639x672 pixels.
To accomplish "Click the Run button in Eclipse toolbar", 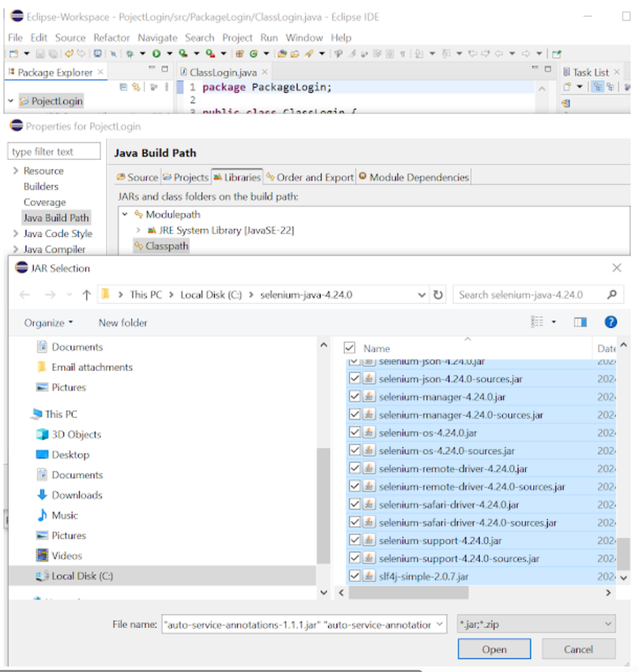I will tap(157, 54).
